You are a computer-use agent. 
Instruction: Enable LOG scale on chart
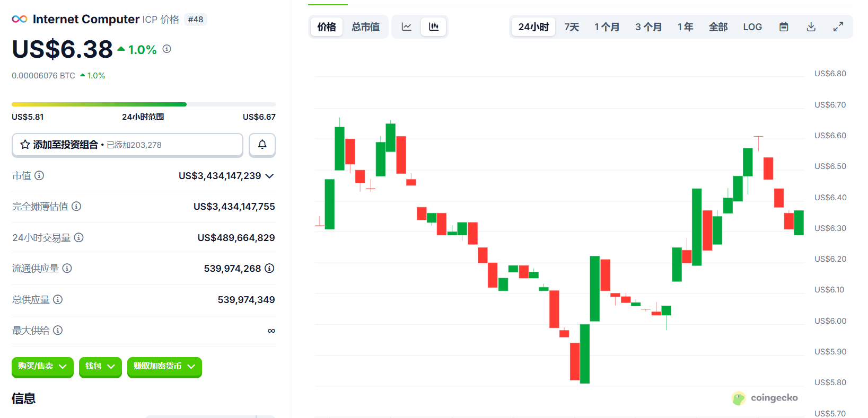pyautogui.click(x=752, y=27)
